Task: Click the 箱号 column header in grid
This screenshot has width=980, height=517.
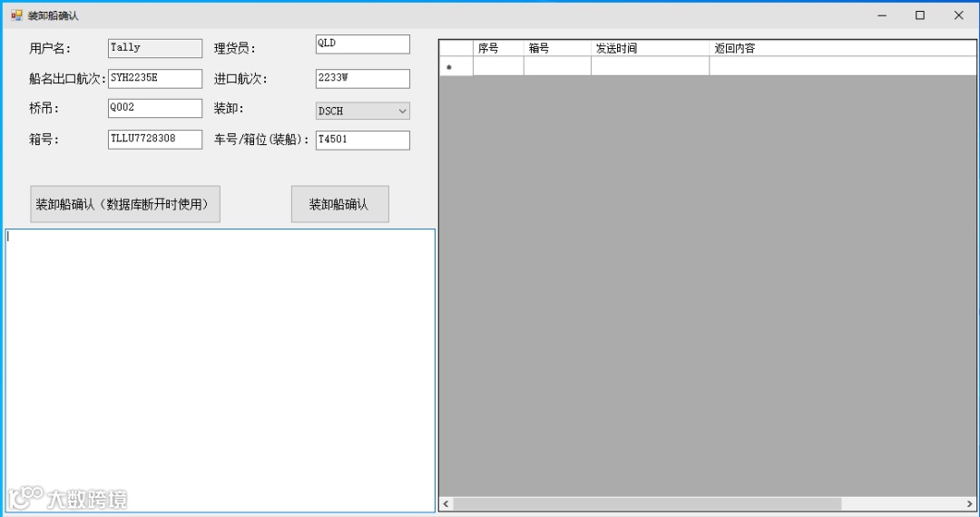Action: [x=557, y=48]
